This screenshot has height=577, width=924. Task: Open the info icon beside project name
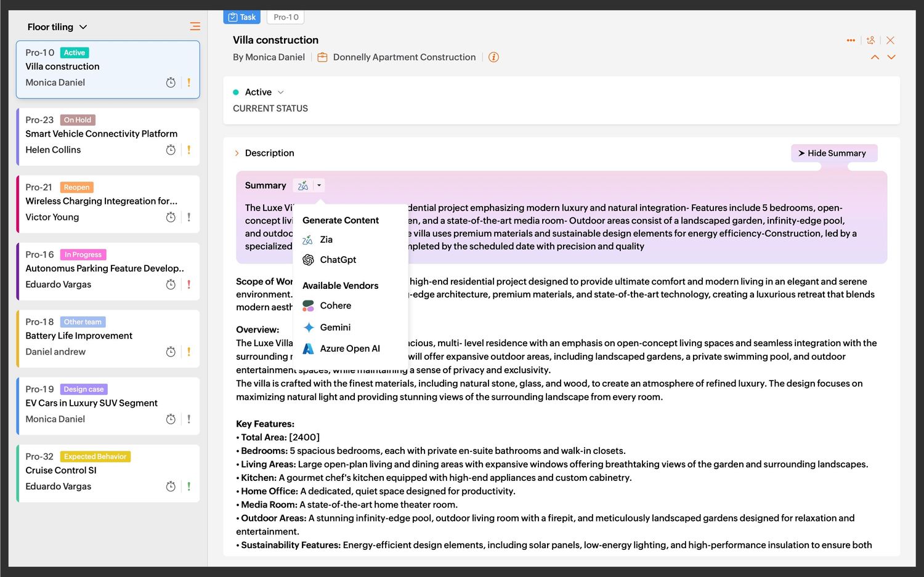pos(493,57)
